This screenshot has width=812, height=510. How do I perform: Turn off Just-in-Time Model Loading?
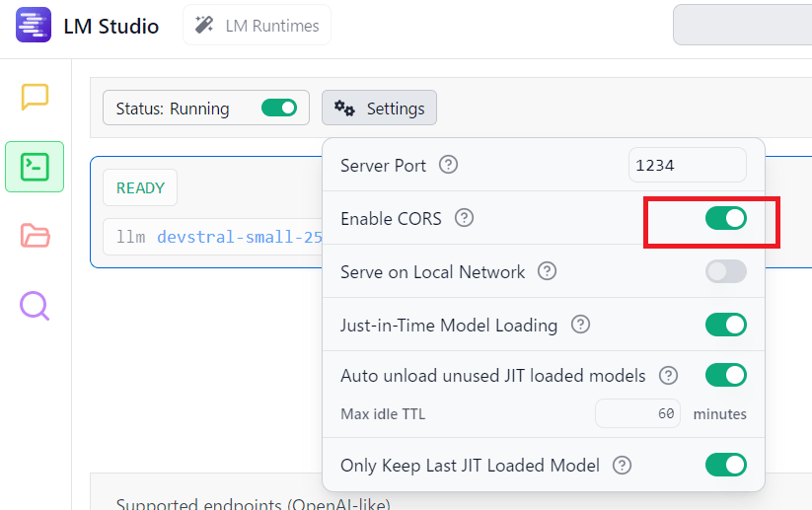pyautogui.click(x=725, y=325)
